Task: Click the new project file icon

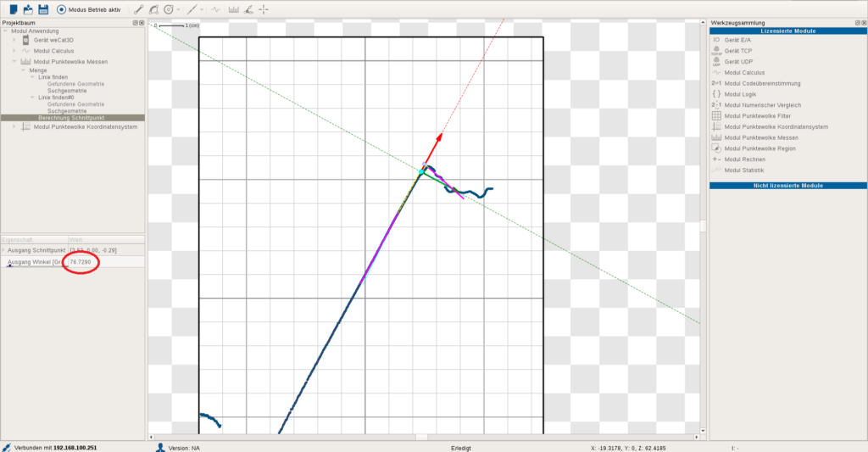Action: point(14,9)
